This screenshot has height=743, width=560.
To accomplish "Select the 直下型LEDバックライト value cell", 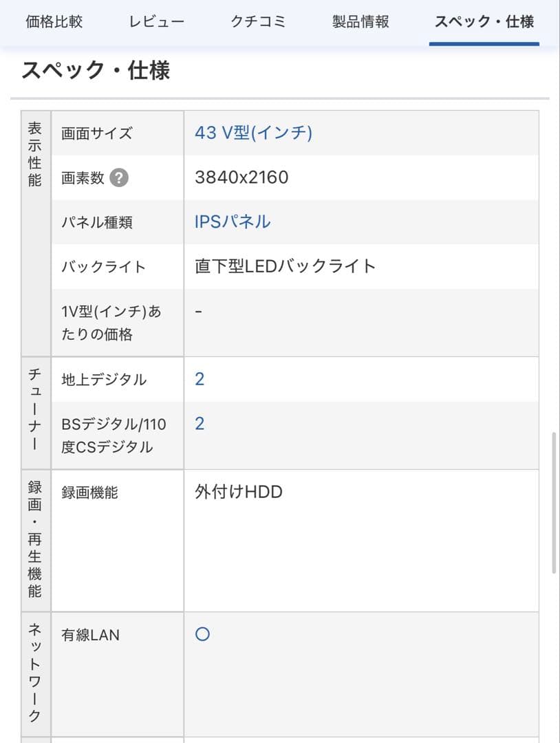I will tap(286, 266).
